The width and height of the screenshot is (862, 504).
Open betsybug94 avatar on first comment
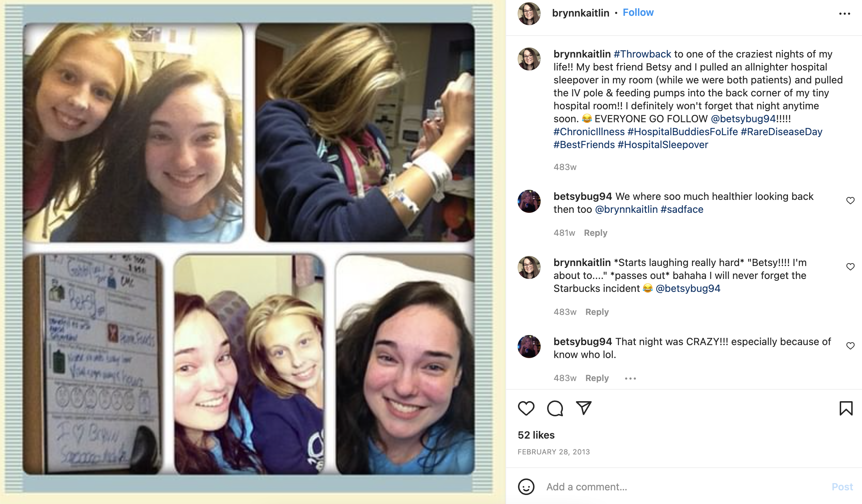click(529, 201)
